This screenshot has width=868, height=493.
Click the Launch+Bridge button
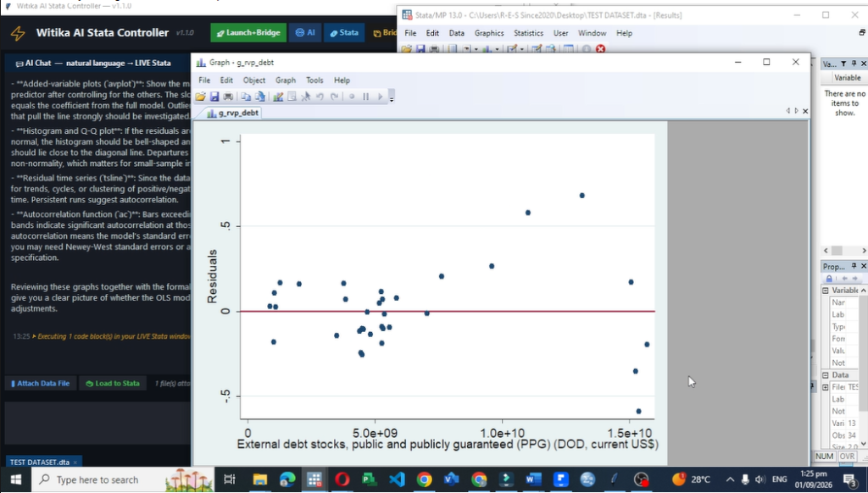pyautogui.click(x=248, y=33)
